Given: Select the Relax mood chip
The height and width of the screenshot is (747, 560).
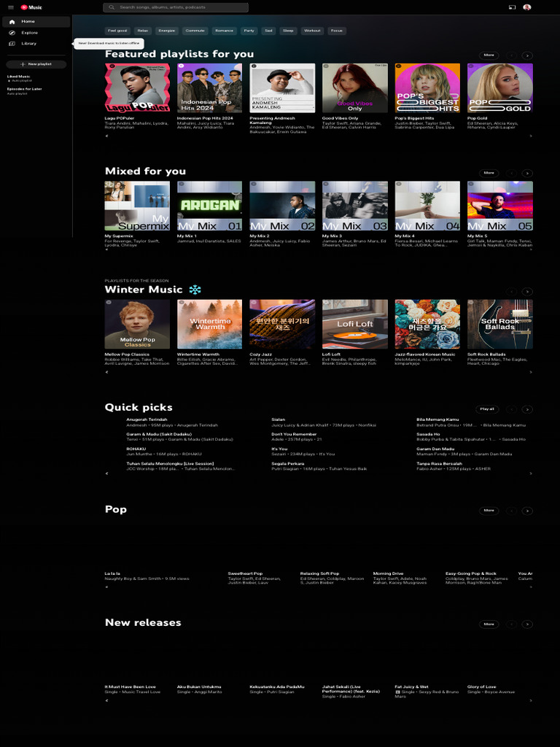Looking at the screenshot, I should [142, 31].
